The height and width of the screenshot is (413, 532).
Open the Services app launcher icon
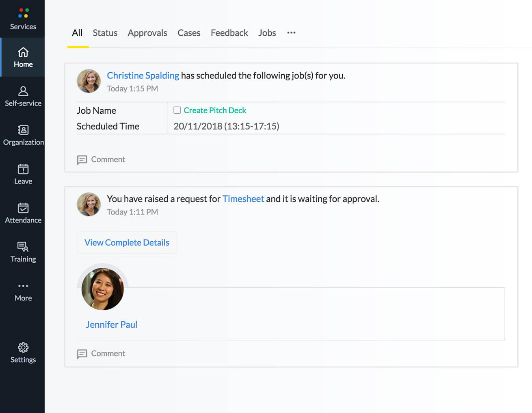click(x=23, y=13)
